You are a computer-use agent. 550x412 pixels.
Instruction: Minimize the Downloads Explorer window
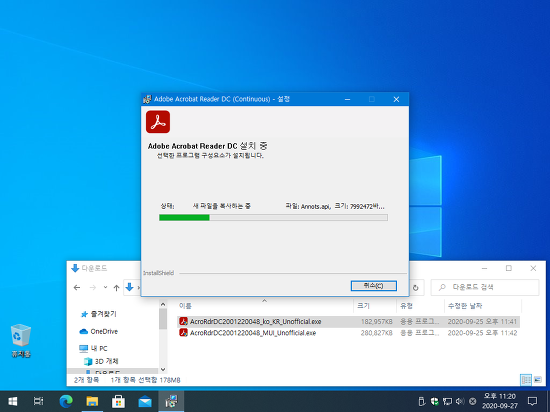(x=484, y=269)
